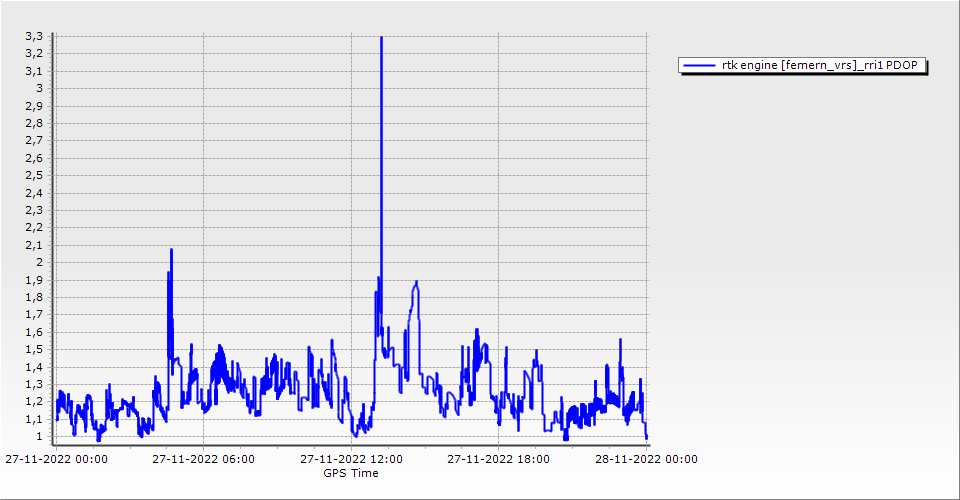The width and height of the screenshot is (960, 500).
Task: Select the '27-11-2022 18:00' x-axis label
Action: (x=499, y=459)
